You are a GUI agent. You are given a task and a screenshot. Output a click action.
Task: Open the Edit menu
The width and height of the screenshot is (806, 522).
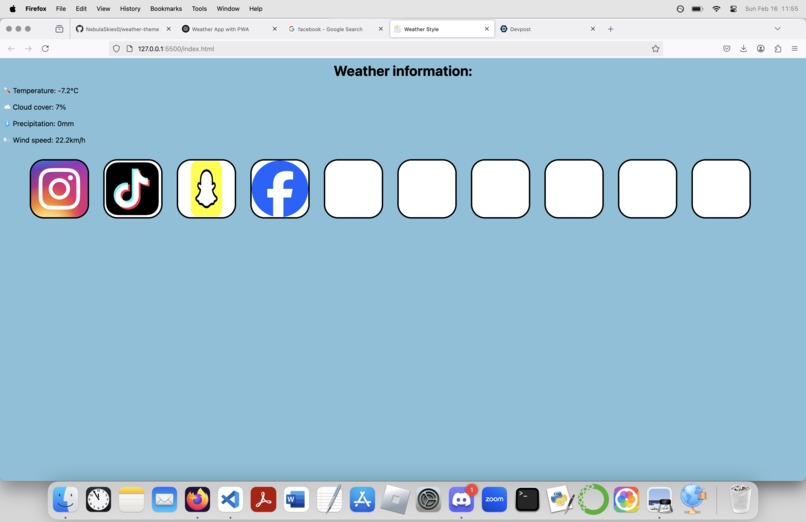[x=81, y=9]
